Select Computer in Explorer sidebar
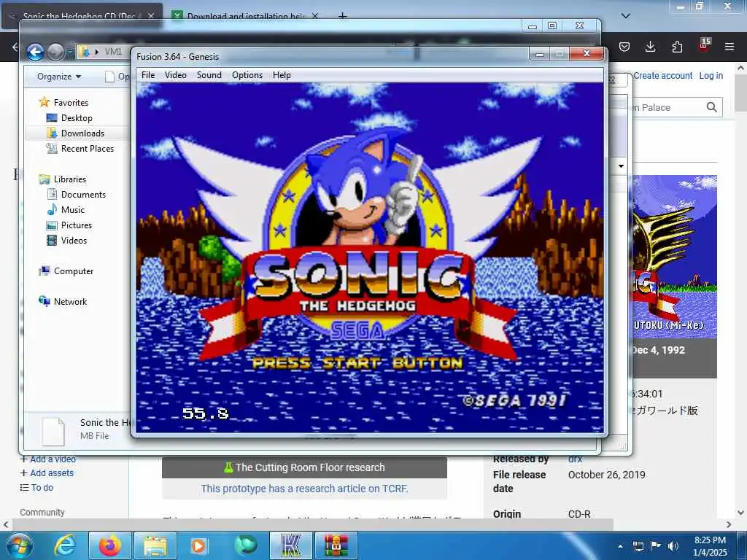The height and width of the screenshot is (560, 747). (x=74, y=271)
